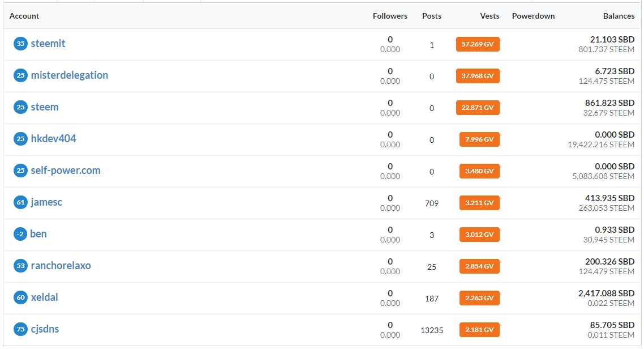The width and height of the screenshot is (644, 349).
Task: Click the reputation badge beside hkdev404
Action: coord(21,139)
